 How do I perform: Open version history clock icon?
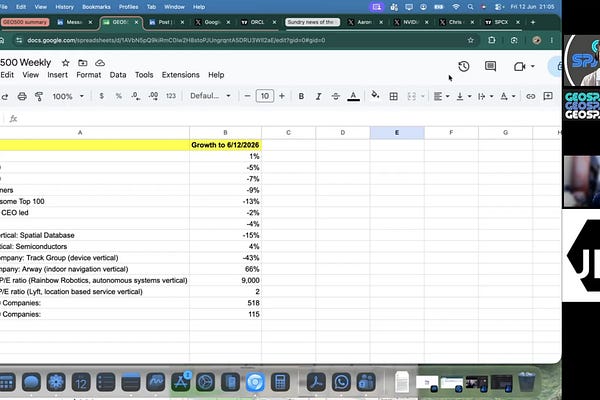[463, 66]
